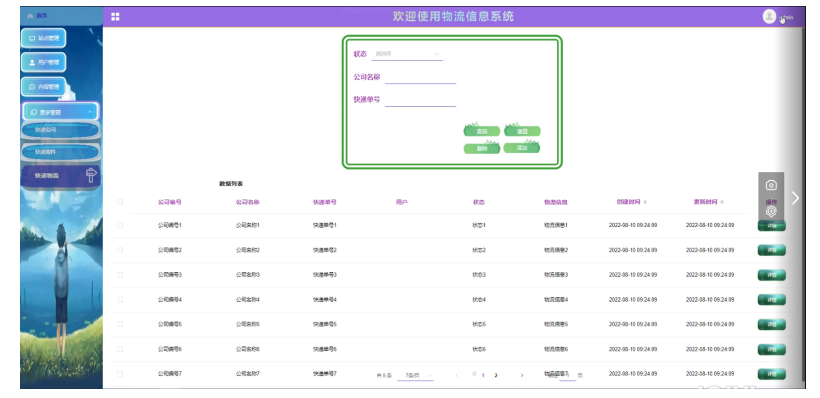Screen dimensions: 820x398
Task: Click cell 公司名称1
Action: tap(247, 225)
